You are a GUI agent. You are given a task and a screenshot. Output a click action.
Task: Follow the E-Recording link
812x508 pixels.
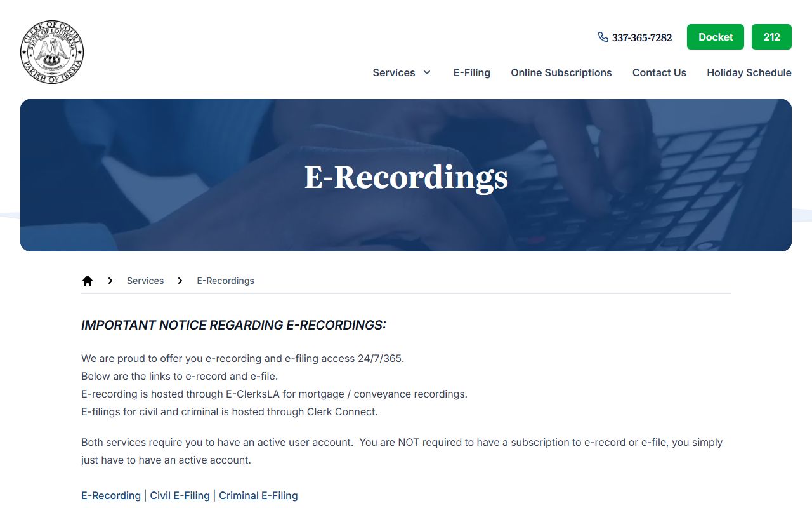111,495
